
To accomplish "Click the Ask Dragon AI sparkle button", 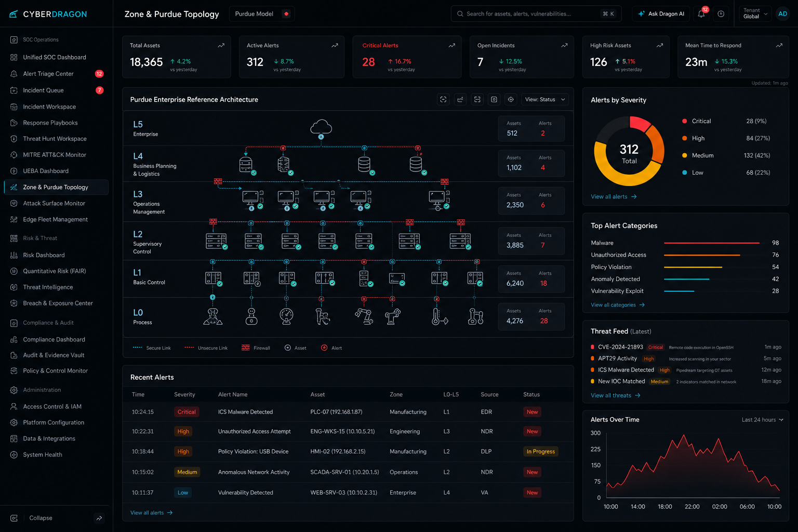I will [661, 14].
